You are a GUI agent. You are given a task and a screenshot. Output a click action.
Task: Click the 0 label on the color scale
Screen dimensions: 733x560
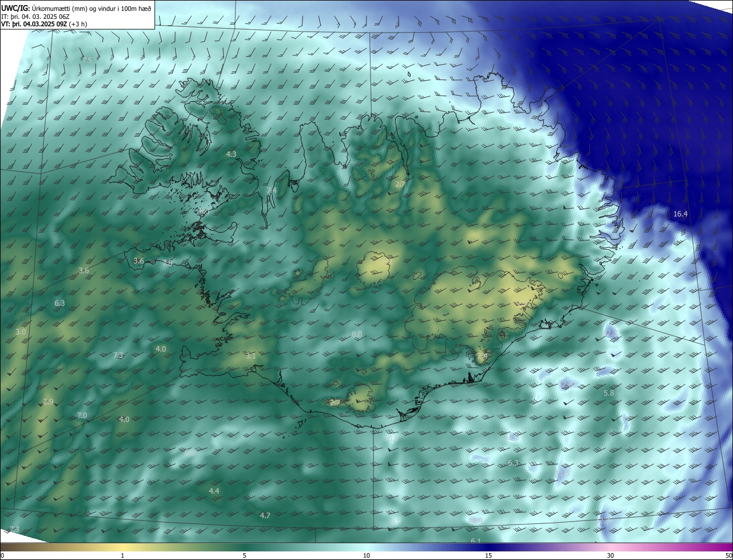(2, 556)
